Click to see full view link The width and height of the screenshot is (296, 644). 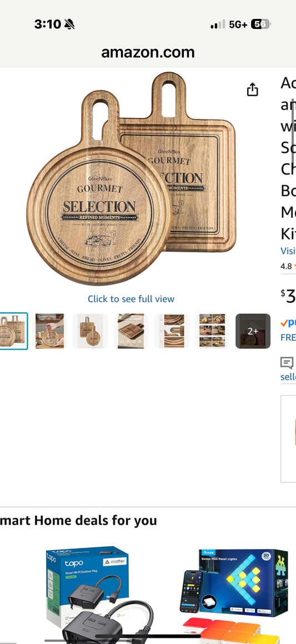[x=131, y=299]
